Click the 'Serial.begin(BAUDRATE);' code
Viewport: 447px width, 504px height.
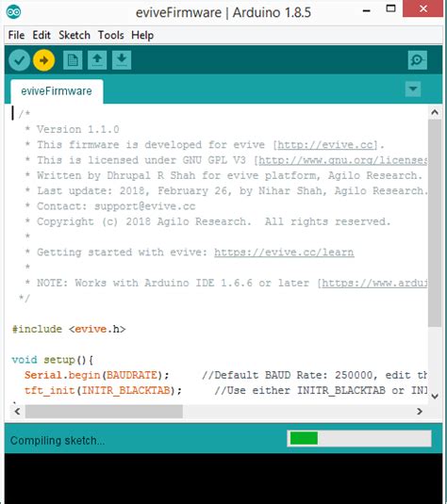click(97, 375)
